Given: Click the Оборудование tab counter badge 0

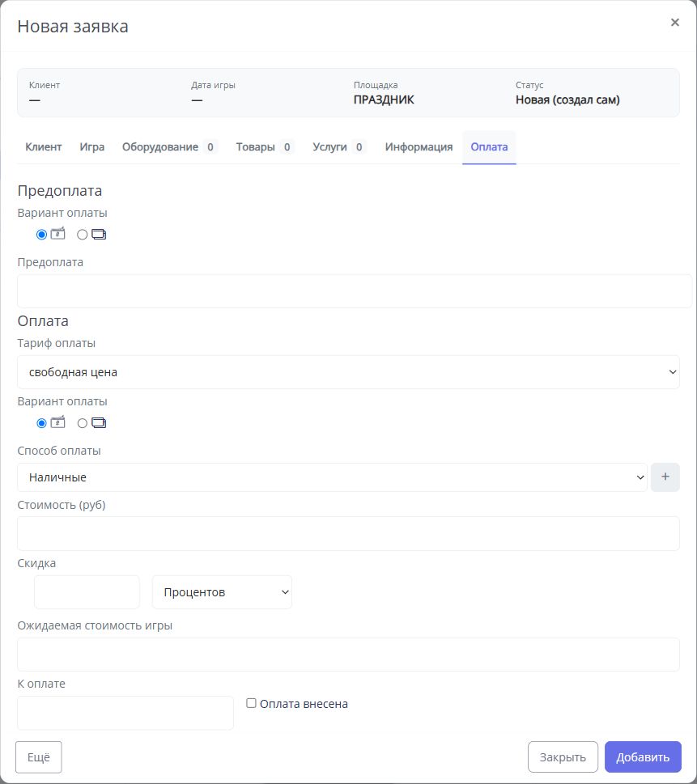Looking at the screenshot, I should coord(210,147).
